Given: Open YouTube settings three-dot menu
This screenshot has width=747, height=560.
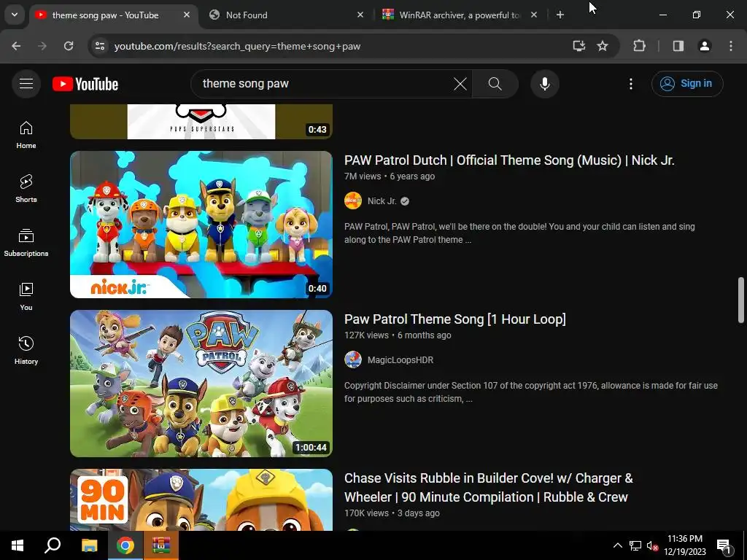Looking at the screenshot, I should pyautogui.click(x=631, y=84).
